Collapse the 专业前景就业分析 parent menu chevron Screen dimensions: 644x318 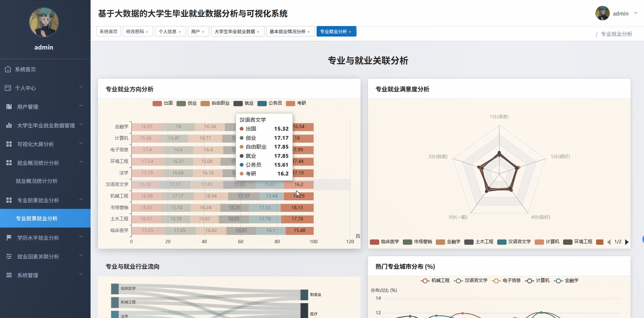81,199
